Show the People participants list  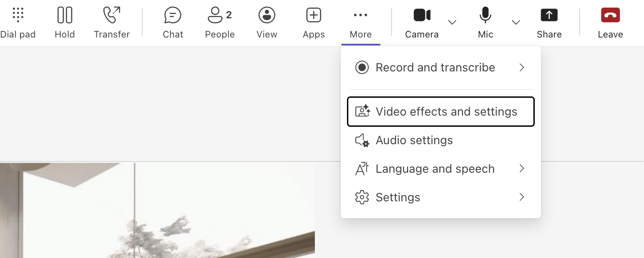(219, 22)
